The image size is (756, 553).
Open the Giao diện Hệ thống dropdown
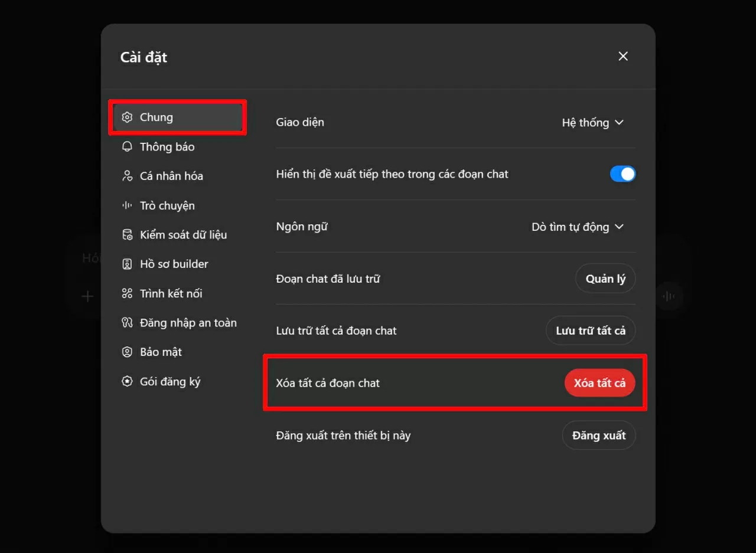coord(593,122)
